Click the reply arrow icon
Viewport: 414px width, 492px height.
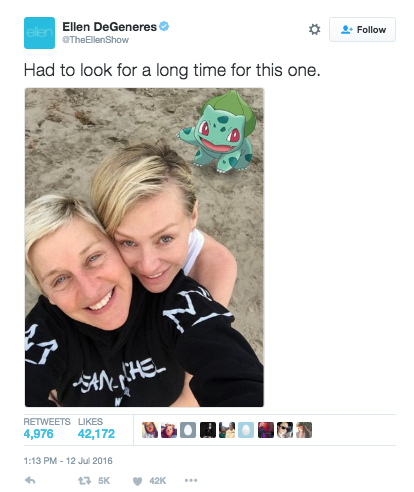coord(30,480)
